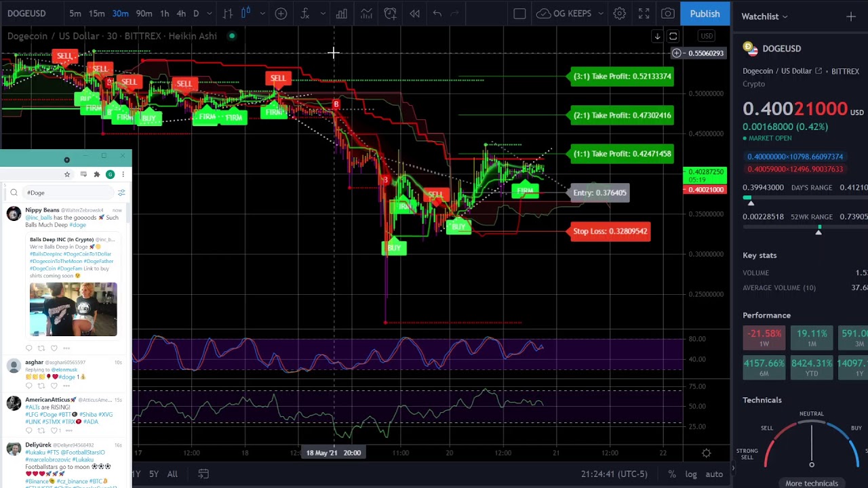Like the Nippy Beans tweet

pos(54,348)
